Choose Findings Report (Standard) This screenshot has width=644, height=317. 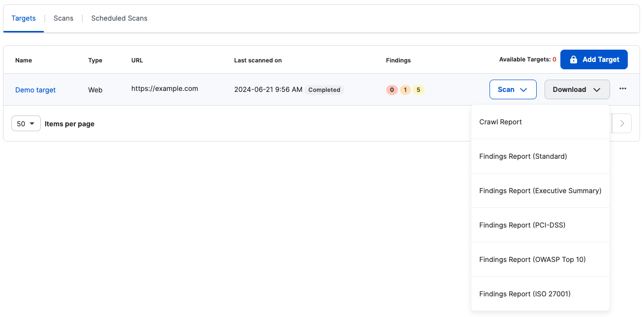click(x=523, y=156)
